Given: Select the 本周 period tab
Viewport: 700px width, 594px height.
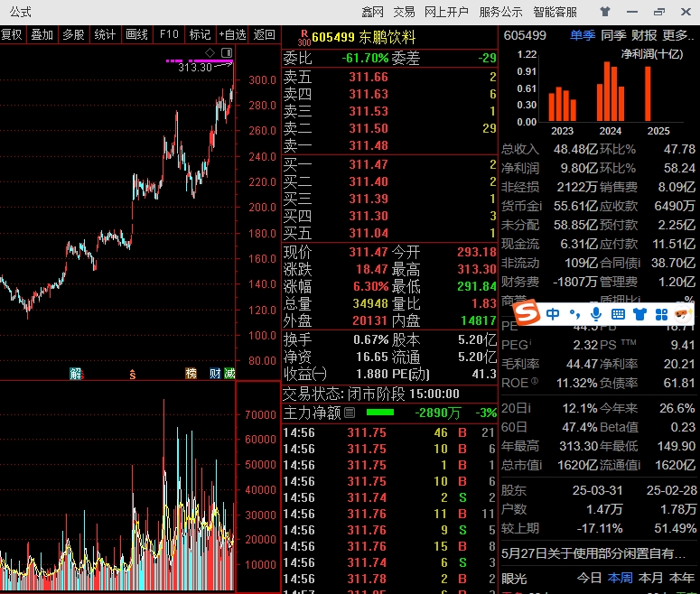Looking at the screenshot, I should [621, 578].
